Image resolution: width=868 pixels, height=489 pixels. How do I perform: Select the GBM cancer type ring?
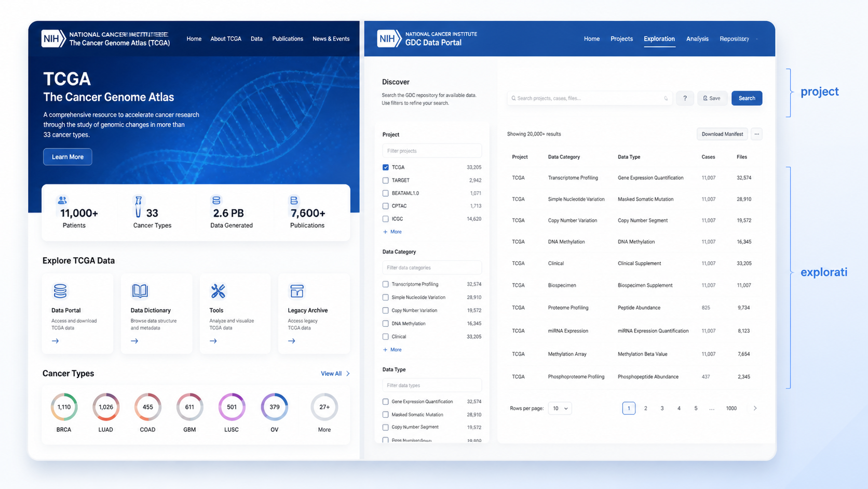[x=189, y=407]
